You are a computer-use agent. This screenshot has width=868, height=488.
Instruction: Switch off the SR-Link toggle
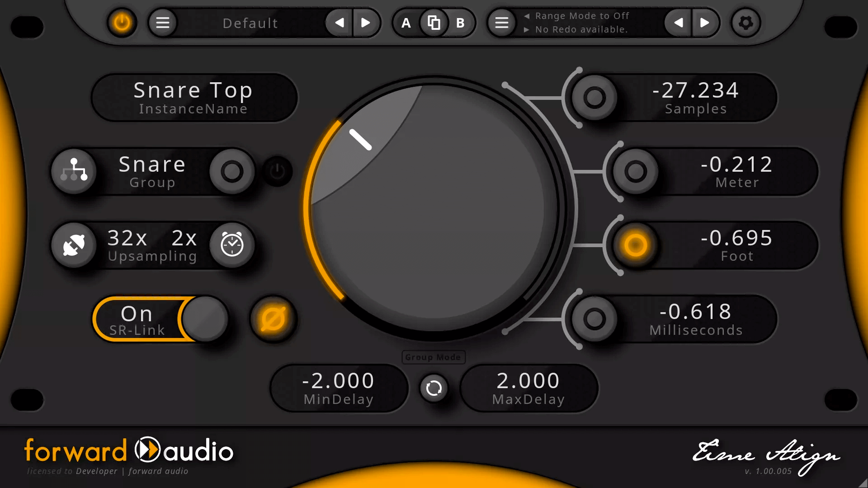pyautogui.click(x=204, y=319)
